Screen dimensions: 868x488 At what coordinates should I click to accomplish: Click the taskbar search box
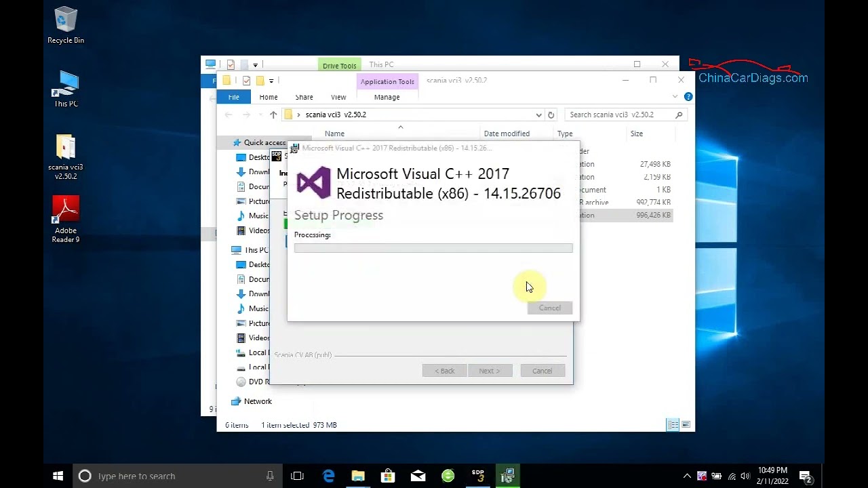tap(178, 476)
